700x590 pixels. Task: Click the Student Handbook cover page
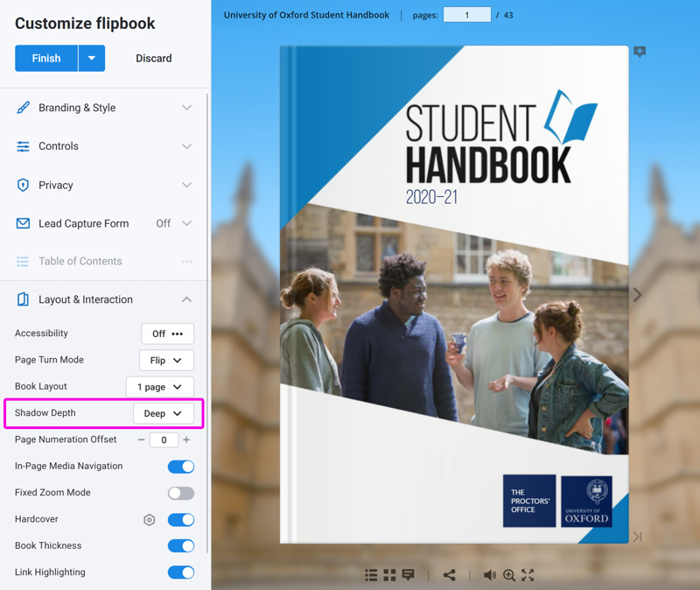pyautogui.click(x=454, y=295)
